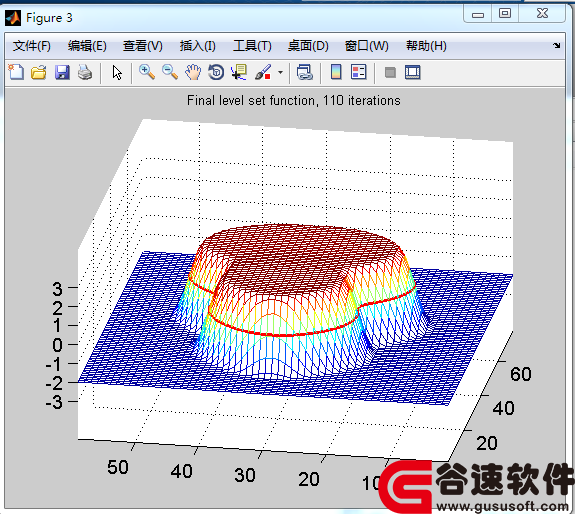Open a file with folder icon
This screenshot has width=575, height=514.
pyautogui.click(x=39, y=72)
